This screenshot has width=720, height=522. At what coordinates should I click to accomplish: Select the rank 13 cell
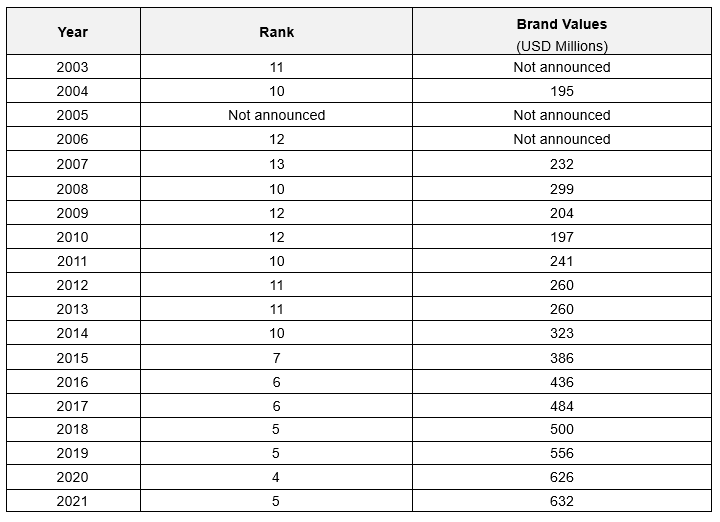pyautogui.click(x=276, y=164)
